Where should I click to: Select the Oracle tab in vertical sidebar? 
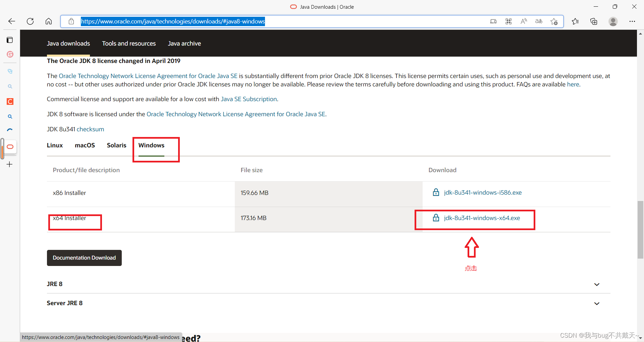(10, 147)
